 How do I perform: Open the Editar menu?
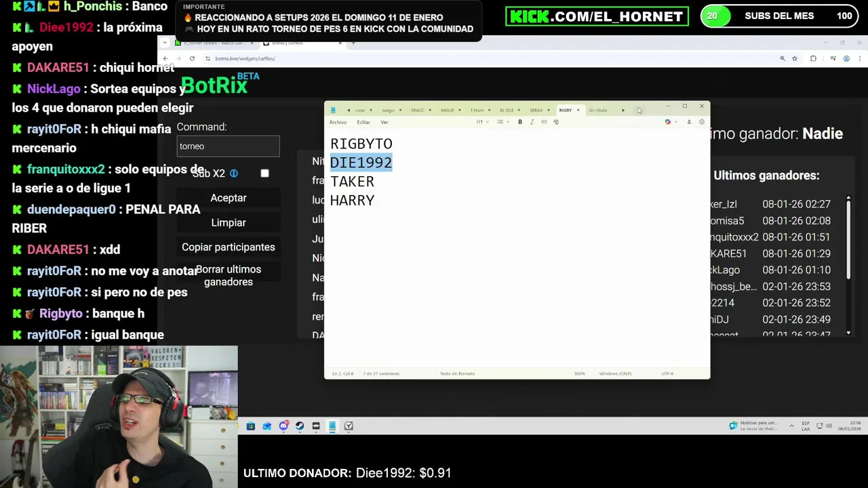coord(363,122)
